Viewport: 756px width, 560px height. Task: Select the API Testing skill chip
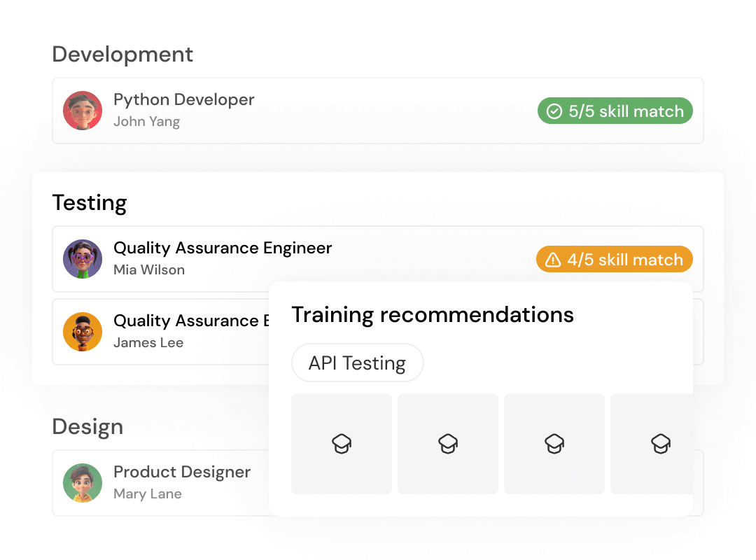358,363
